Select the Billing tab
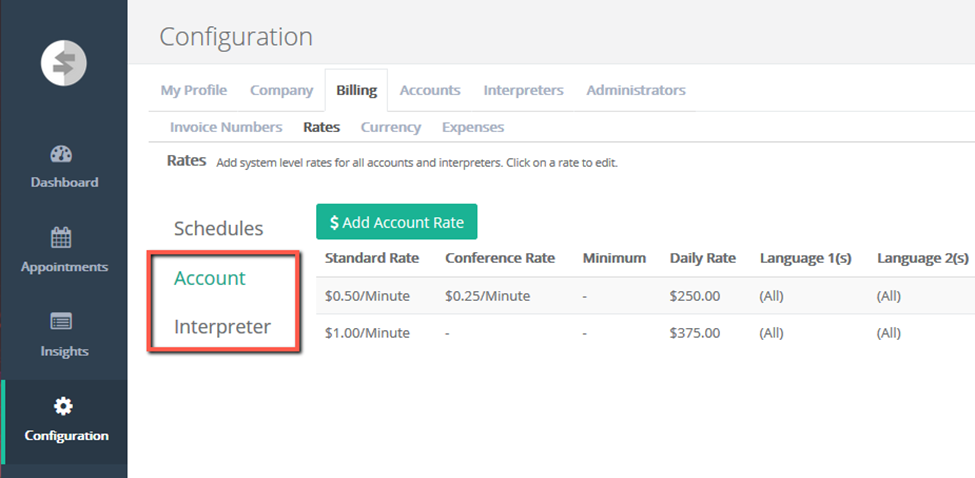975x478 pixels. click(356, 90)
